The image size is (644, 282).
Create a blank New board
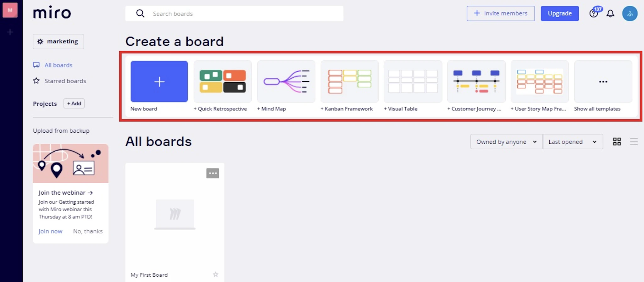click(x=159, y=82)
